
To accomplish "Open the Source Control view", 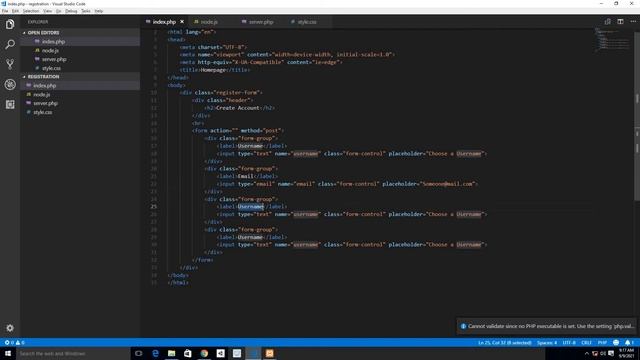I will point(10,64).
